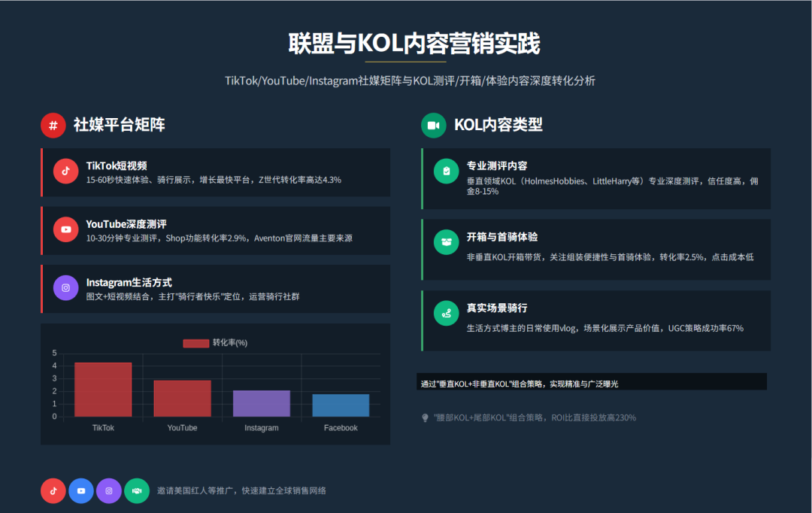The image size is (812, 513).
Task: Click the 专业测评内容 card title
Action: tap(497, 165)
